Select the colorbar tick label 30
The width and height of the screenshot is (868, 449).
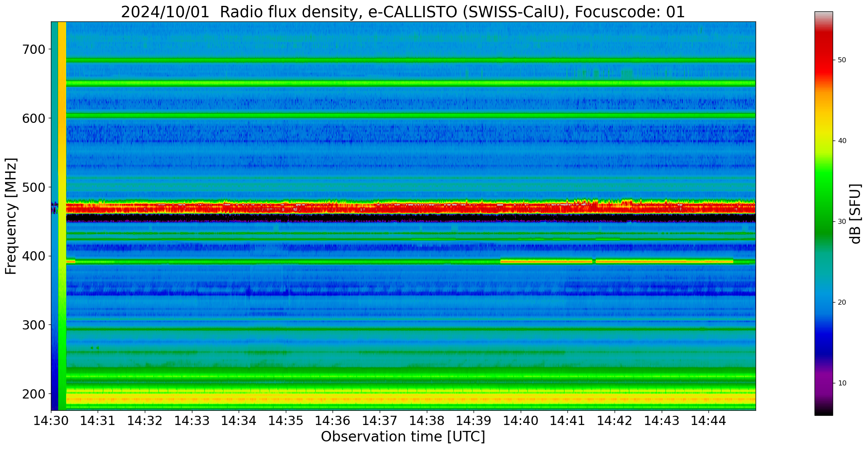pos(842,222)
